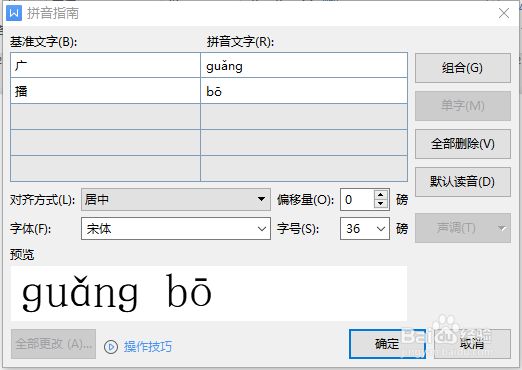This screenshot has height=370, width=522.
Task: Click the 偏移量 value field showing 0
Action: click(357, 199)
